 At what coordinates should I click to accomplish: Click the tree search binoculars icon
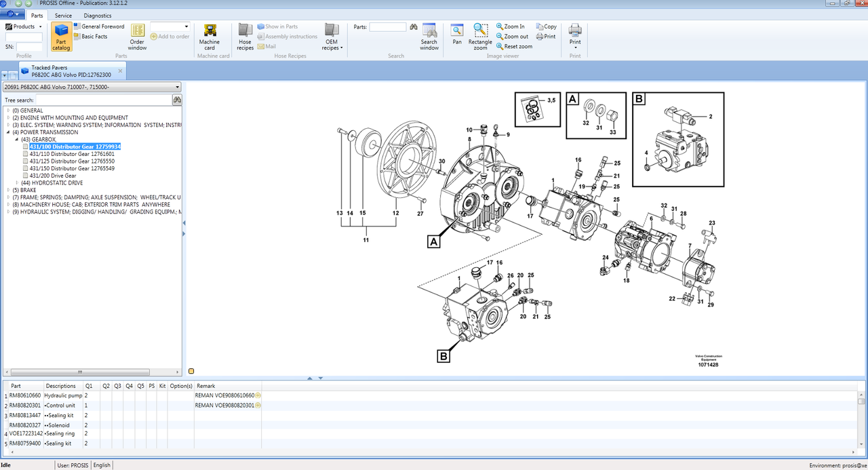(177, 100)
